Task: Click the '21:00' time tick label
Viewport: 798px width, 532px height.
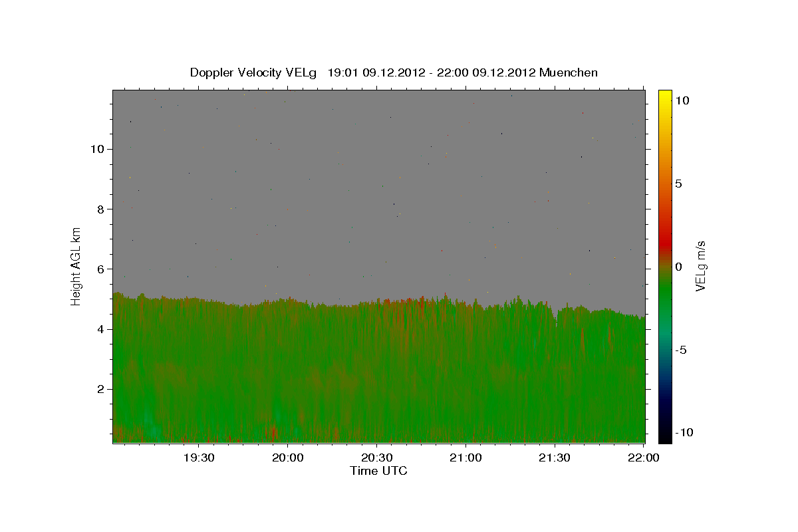Action: (x=465, y=458)
